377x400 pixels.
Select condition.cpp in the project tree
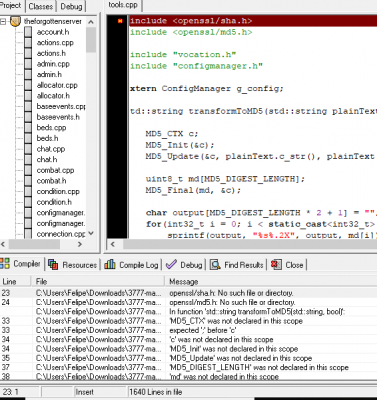click(x=58, y=192)
